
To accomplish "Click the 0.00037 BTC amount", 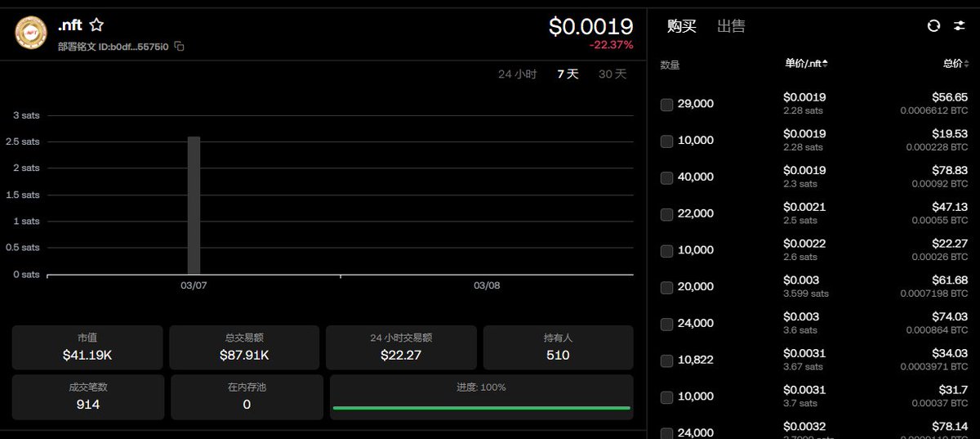I will [x=940, y=404].
